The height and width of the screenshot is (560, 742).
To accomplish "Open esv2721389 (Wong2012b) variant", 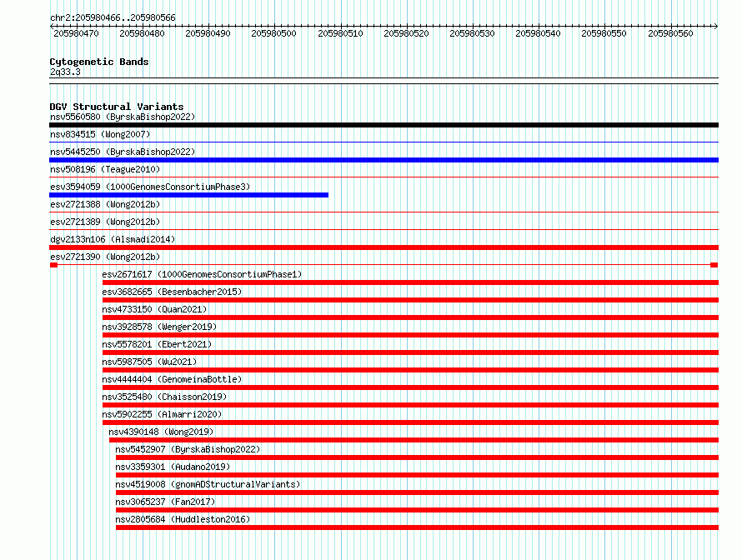I will click(x=105, y=222).
